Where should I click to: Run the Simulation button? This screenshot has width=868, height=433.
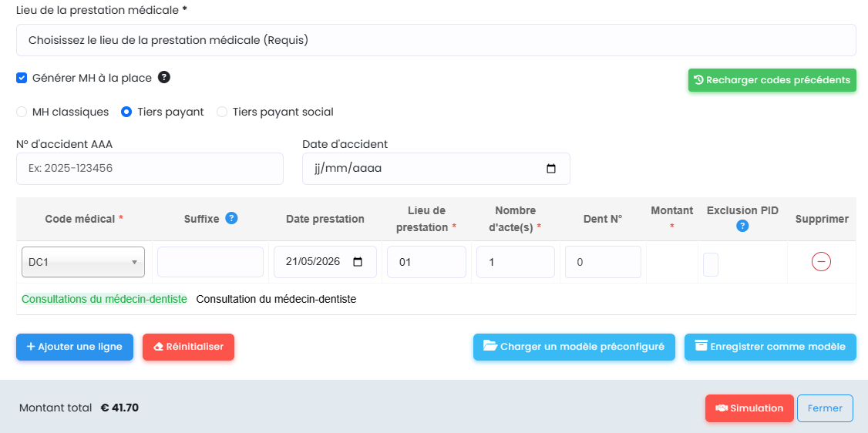click(x=749, y=408)
